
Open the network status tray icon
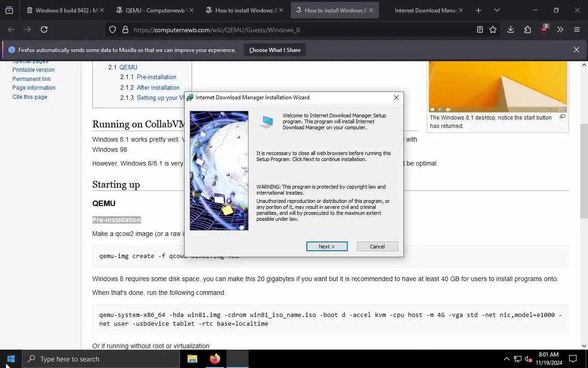pos(517,359)
